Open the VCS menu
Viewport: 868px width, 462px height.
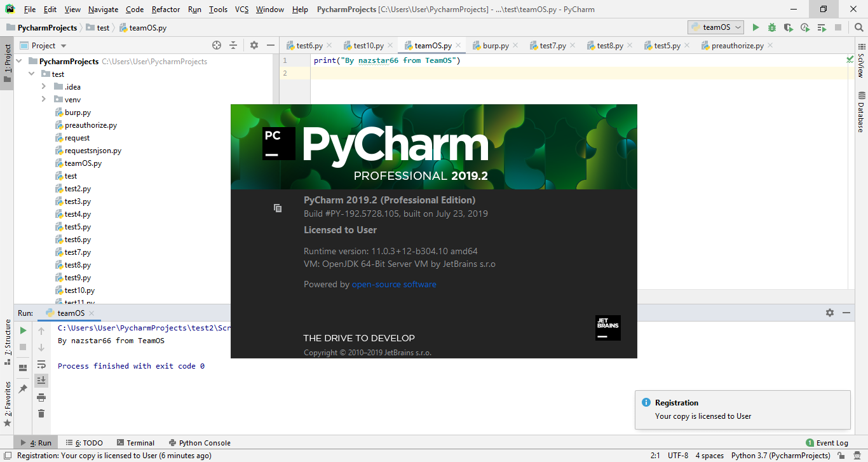(x=241, y=10)
